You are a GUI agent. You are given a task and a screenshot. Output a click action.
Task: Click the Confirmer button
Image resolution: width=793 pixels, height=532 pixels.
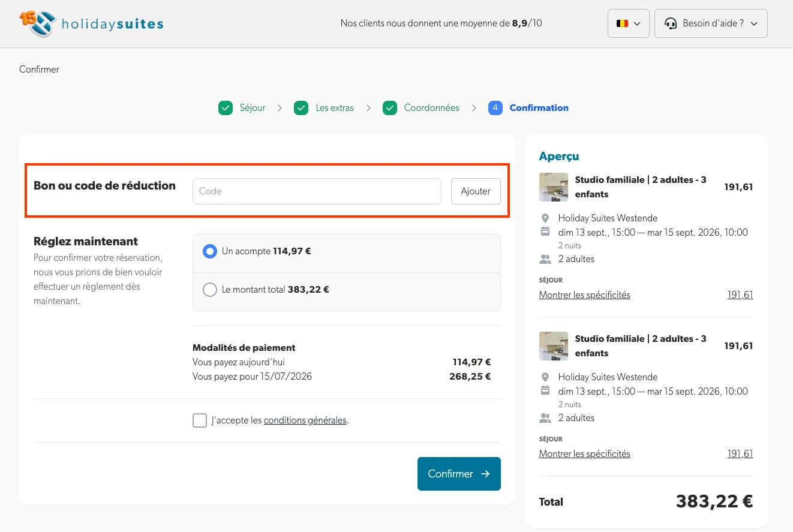[x=459, y=474]
